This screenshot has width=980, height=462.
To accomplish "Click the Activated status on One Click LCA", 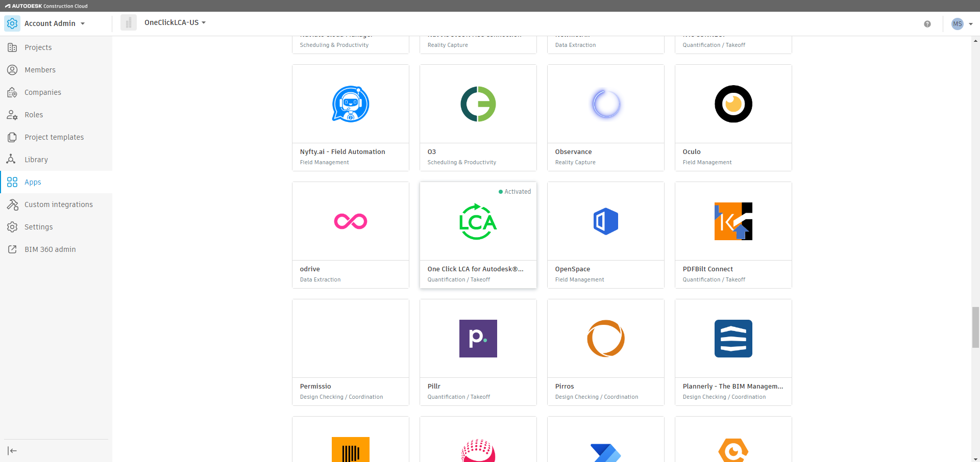I will (x=515, y=192).
